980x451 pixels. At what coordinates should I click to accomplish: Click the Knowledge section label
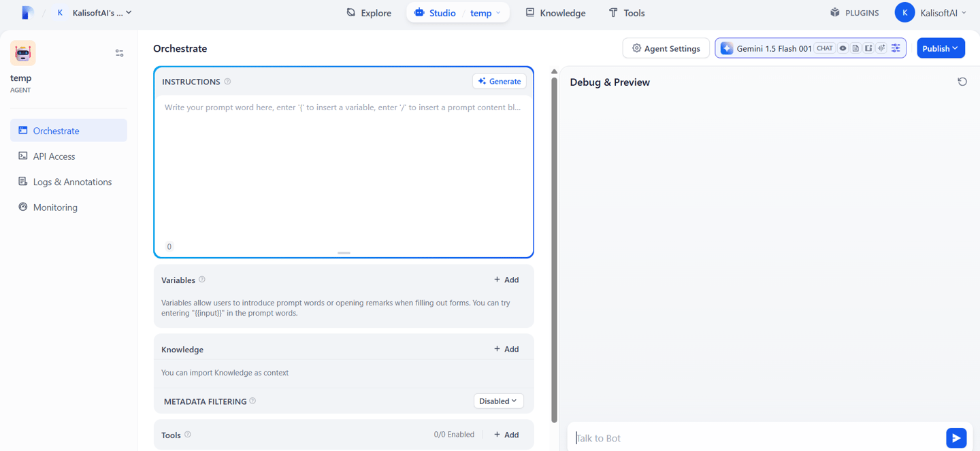coord(182,350)
